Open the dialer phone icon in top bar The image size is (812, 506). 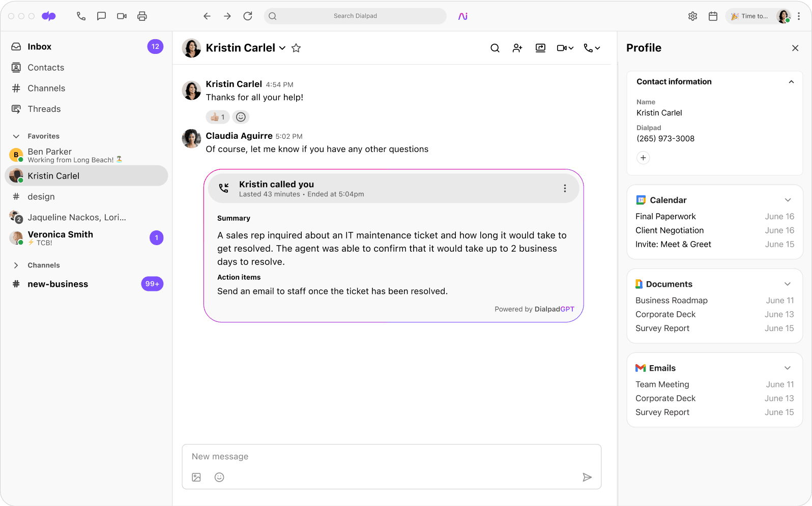click(x=81, y=16)
